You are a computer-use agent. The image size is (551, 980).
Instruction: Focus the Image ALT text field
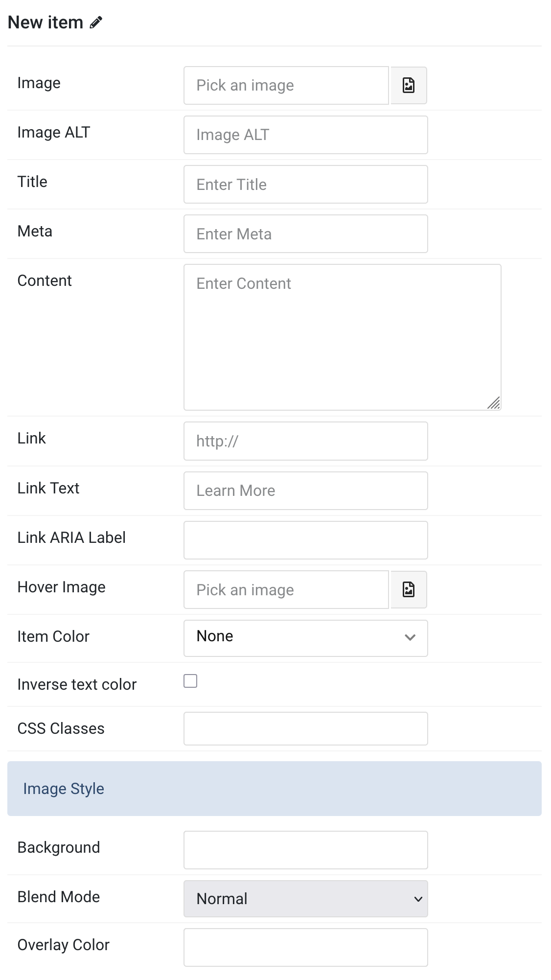(306, 135)
